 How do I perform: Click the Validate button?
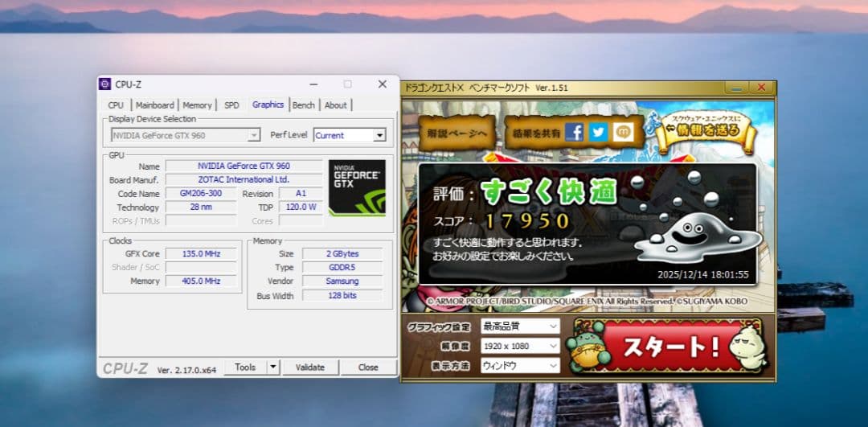click(x=310, y=367)
